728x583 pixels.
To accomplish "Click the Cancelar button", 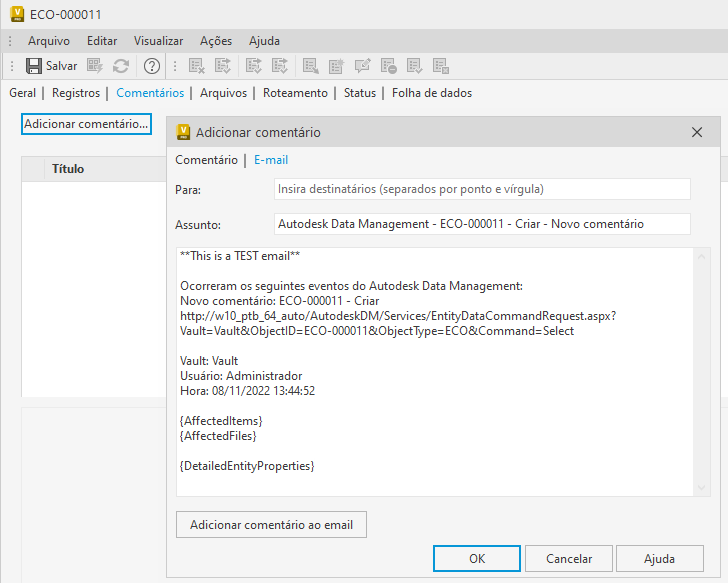I will [x=569, y=558].
